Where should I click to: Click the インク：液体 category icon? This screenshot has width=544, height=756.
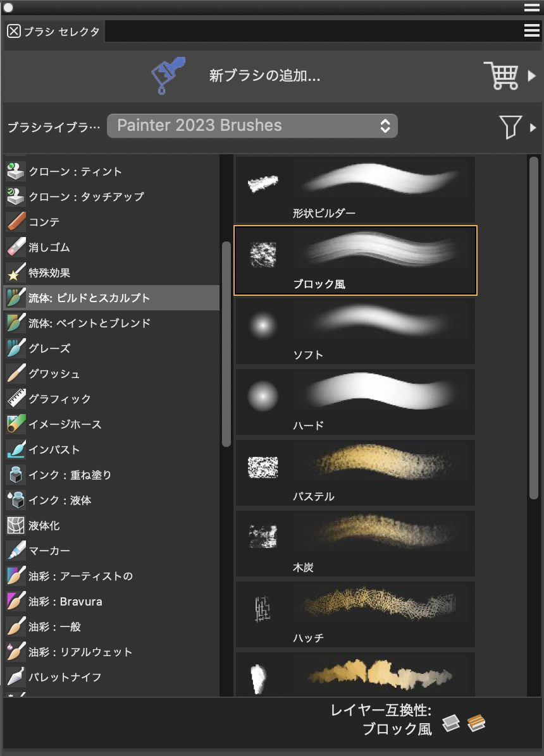[x=16, y=500]
